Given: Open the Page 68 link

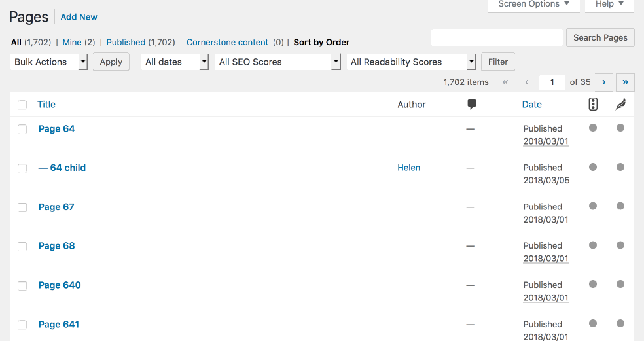Looking at the screenshot, I should pyautogui.click(x=57, y=245).
